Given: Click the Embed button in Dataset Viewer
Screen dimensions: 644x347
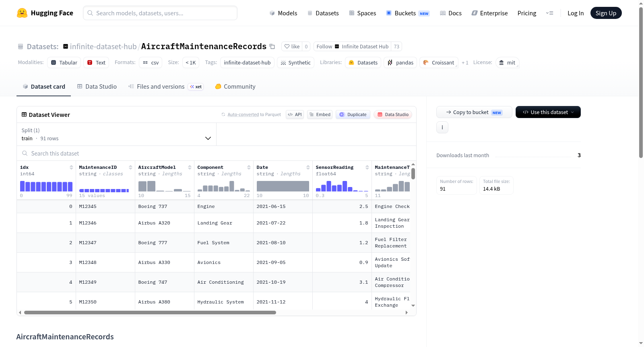Looking at the screenshot, I should point(320,114).
